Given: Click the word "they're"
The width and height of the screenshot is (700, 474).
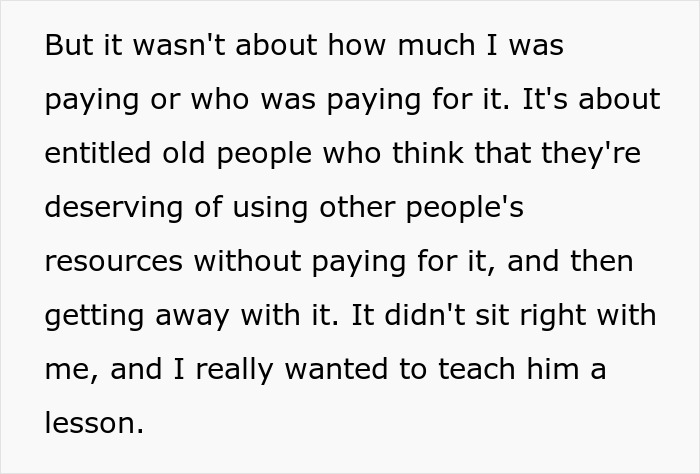Looking at the screenshot, I should [591, 153].
